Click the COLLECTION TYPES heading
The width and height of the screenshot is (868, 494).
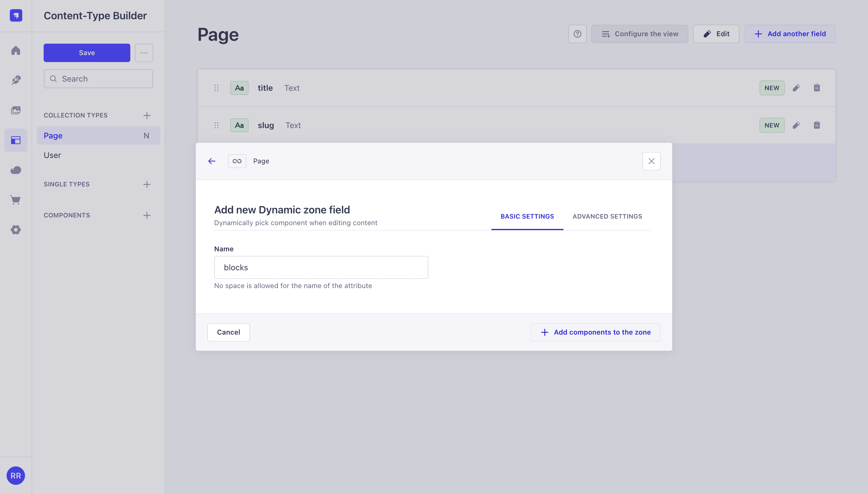click(75, 115)
